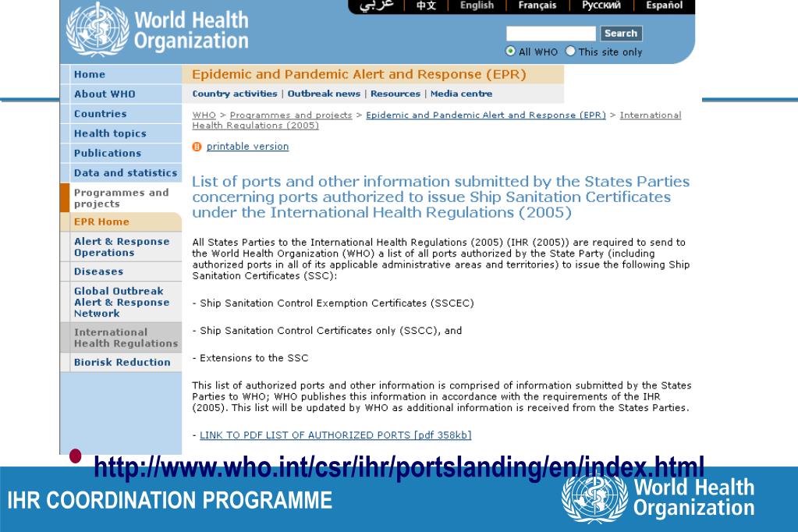This screenshot has height=532, width=798.
Task: Open Programmes and projects in the sidebar
Action: (x=121, y=198)
